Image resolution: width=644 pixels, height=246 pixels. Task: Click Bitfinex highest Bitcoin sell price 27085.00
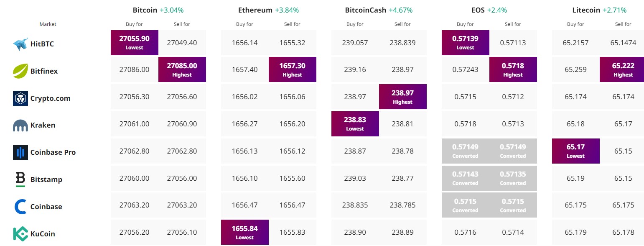click(182, 69)
